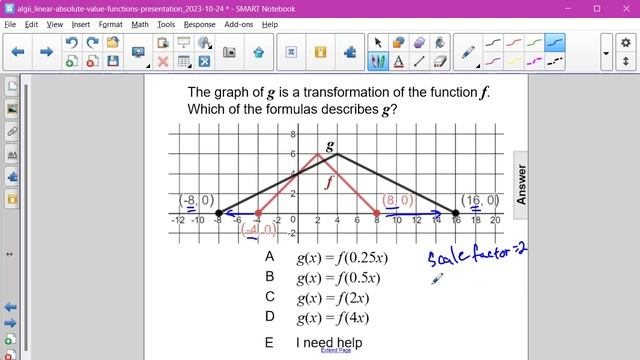Select the text A tool
The width and height of the screenshot is (640, 360).
pos(398,62)
